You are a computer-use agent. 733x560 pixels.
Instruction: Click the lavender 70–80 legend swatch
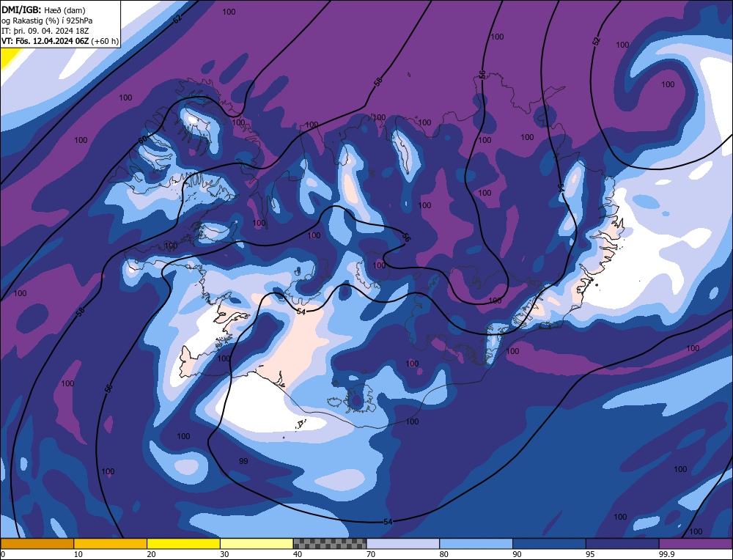coord(403,544)
